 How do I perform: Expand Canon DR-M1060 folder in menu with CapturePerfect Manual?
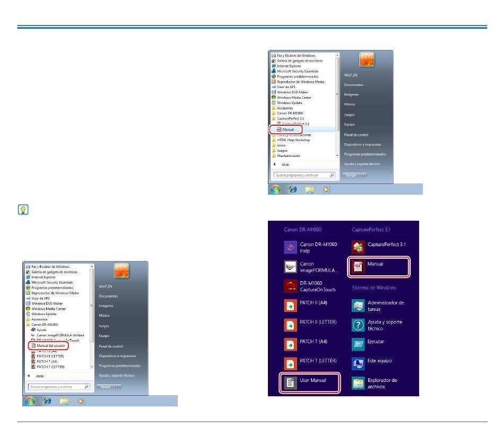click(x=288, y=113)
